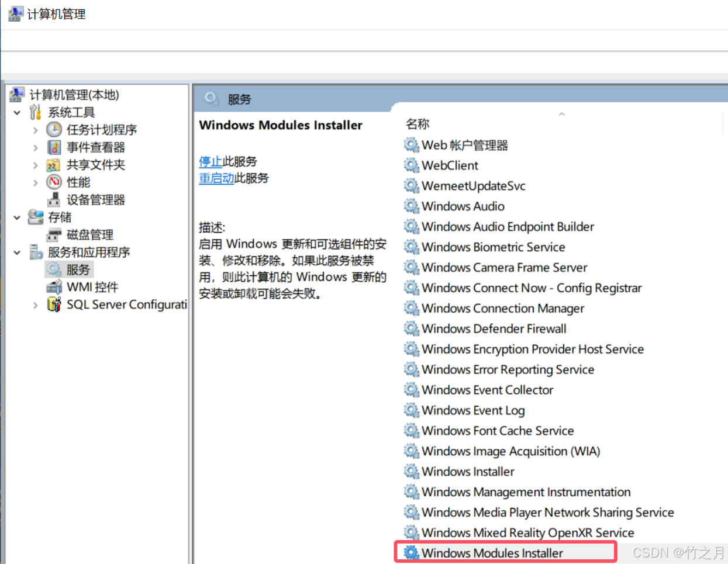The height and width of the screenshot is (564, 728).
Task: Collapse the 存储 tree node
Action: coord(17,217)
